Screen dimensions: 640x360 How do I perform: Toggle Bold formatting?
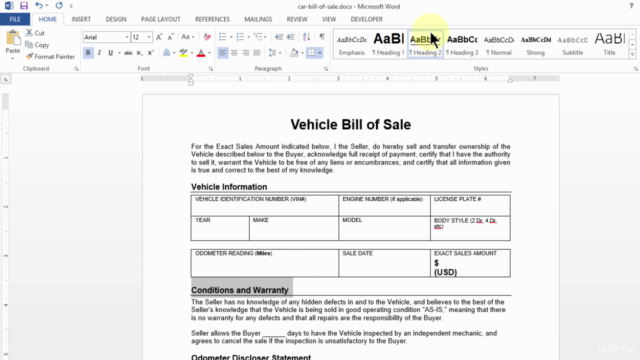88,53
